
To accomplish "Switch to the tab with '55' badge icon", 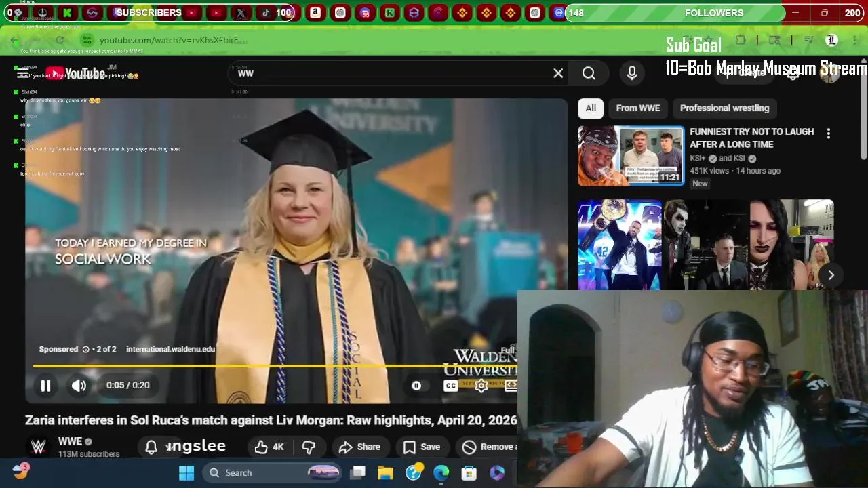I will (x=365, y=12).
